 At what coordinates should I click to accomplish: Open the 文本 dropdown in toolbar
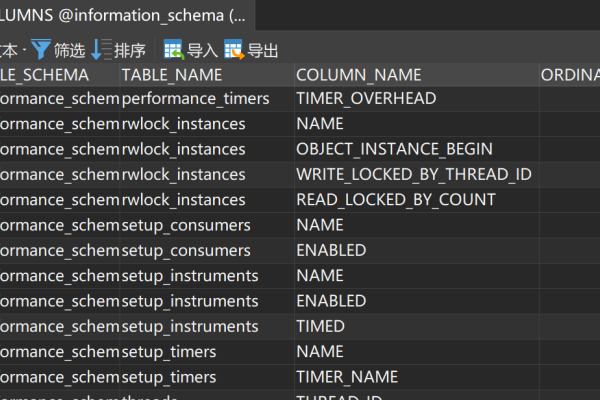10,50
